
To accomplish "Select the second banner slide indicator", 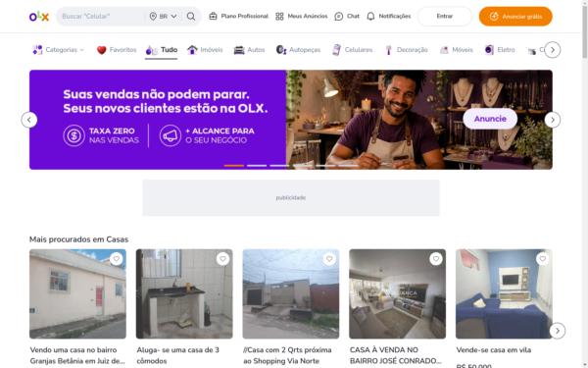I will pos(257,166).
